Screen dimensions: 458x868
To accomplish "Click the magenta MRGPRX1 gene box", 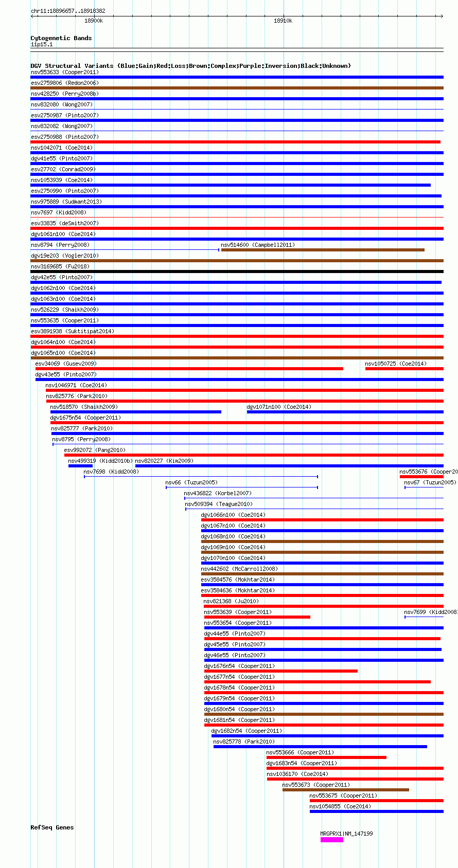I will 332,840.
